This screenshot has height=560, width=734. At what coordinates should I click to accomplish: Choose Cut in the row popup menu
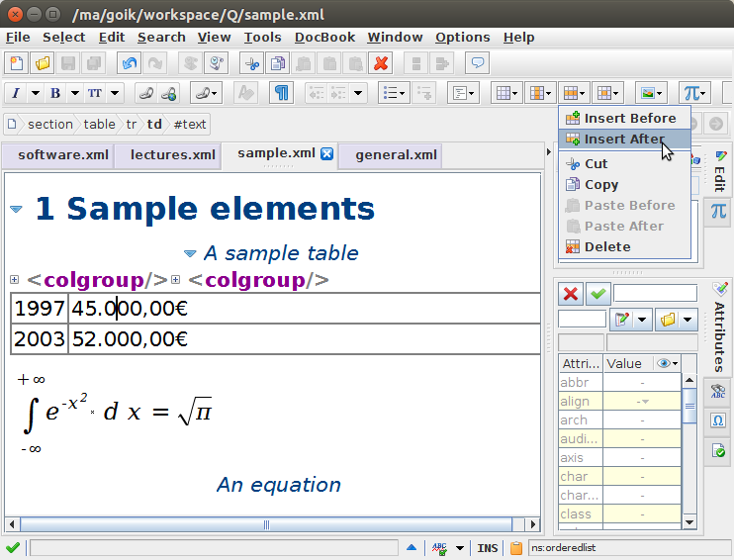coord(624,164)
